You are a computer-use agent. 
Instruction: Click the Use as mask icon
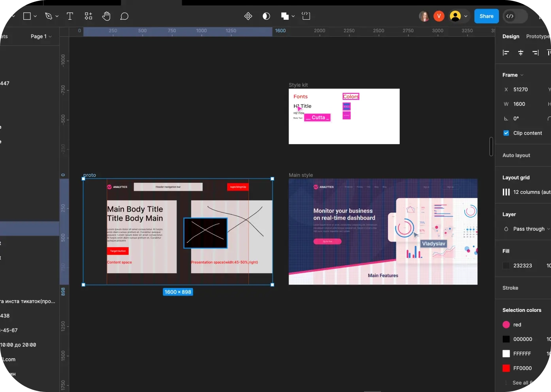click(x=266, y=16)
